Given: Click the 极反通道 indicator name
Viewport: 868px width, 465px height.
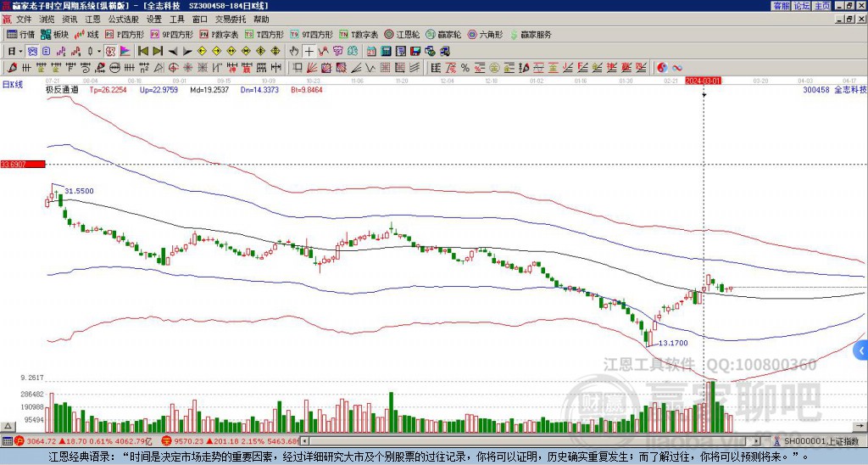Looking at the screenshot, I should click(62, 90).
